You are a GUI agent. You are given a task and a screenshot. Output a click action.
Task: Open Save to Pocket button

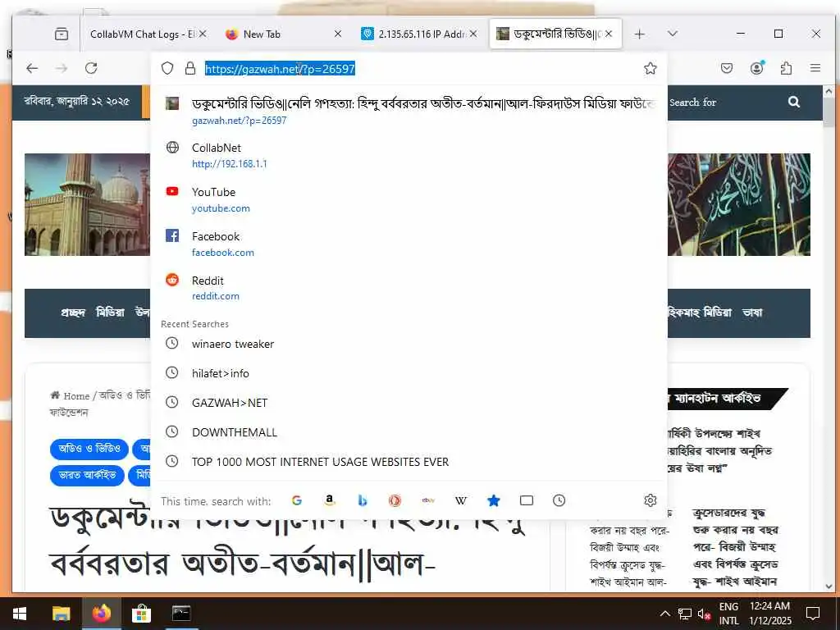pyautogui.click(x=727, y=68)
